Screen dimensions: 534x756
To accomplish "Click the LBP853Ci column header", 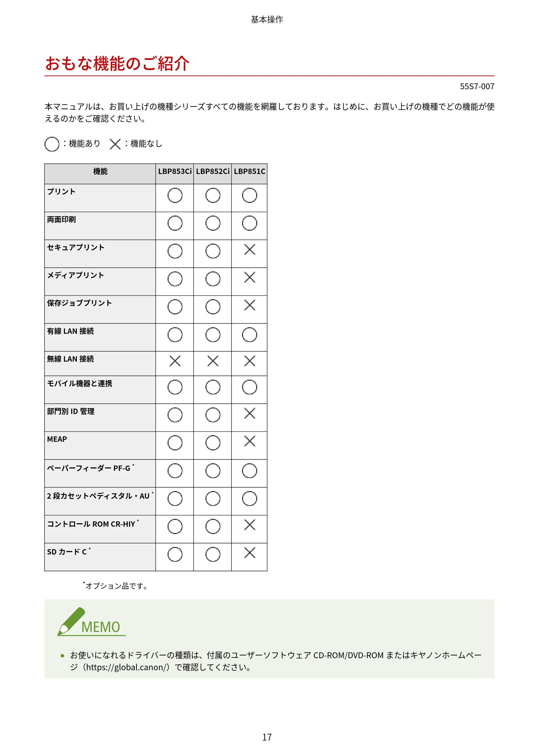I will pos(175,172).
